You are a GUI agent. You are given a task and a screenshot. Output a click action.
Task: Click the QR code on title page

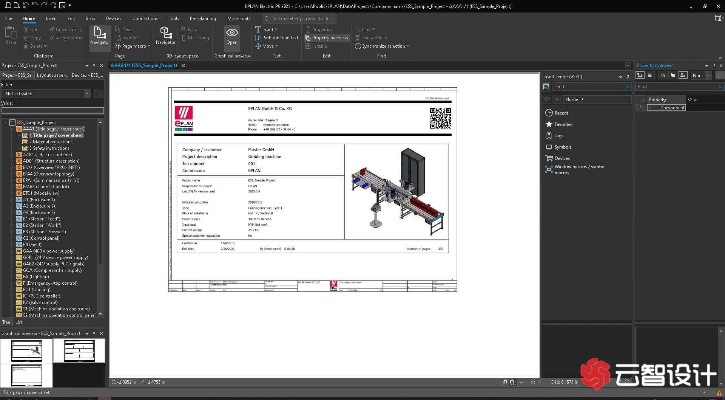[440, 118]
